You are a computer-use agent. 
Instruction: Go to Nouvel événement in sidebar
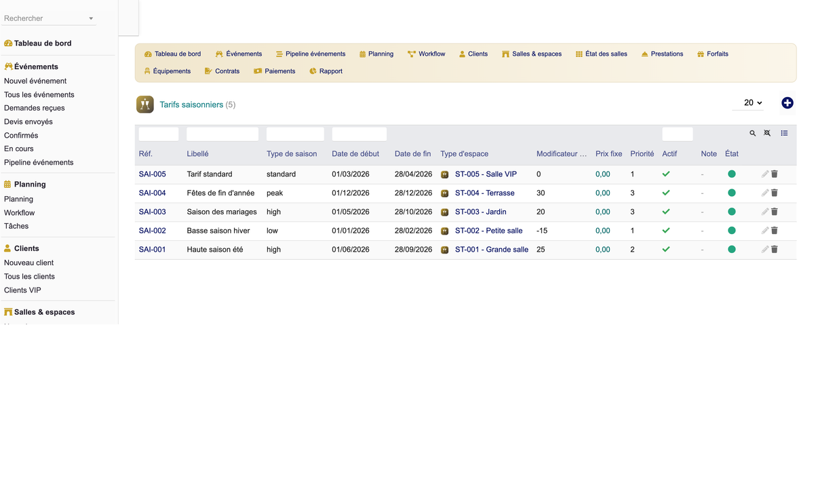35,81
